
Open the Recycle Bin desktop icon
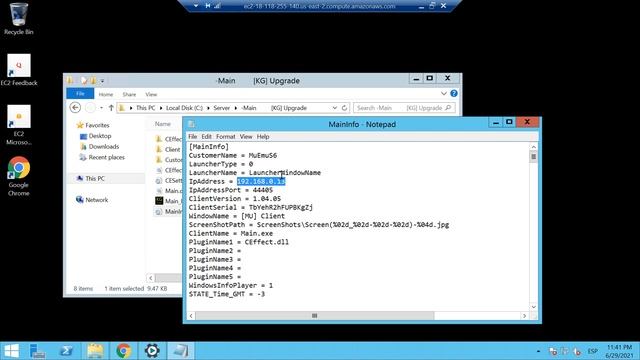point(18,18)
